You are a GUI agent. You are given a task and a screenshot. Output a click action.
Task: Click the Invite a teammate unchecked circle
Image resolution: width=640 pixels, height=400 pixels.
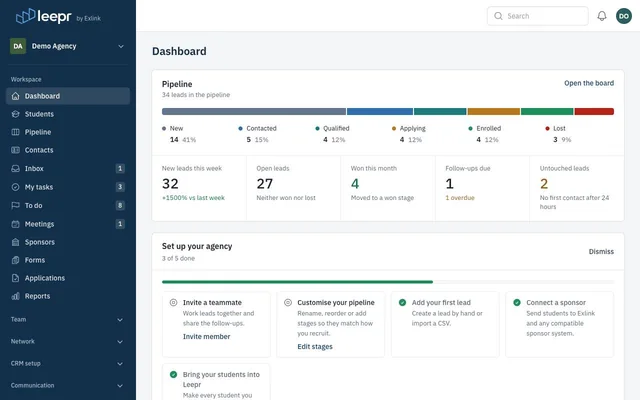point(173,302)
